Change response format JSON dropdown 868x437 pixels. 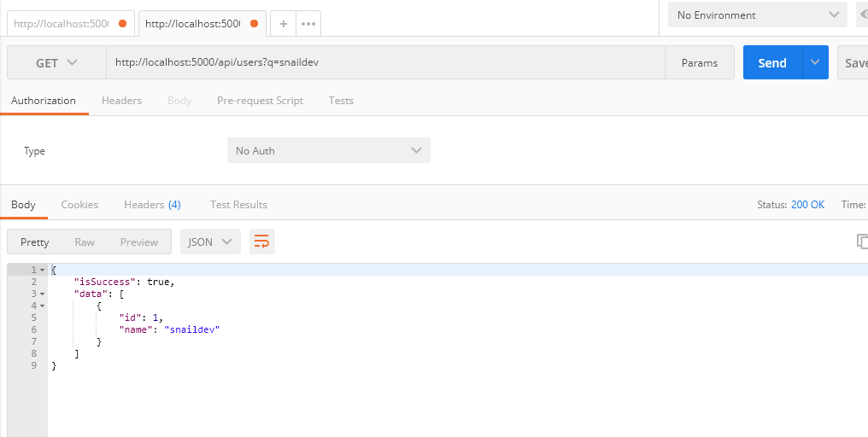tap(210, 242)
